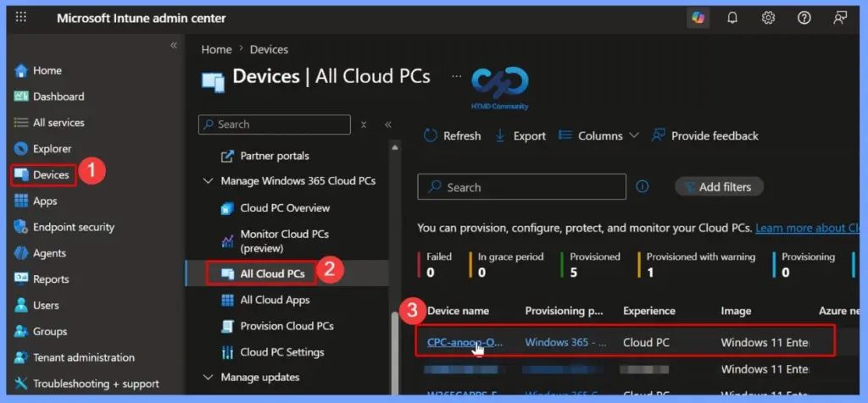
Task: Open the app launcher waffle icon
Action: point(21,17)
